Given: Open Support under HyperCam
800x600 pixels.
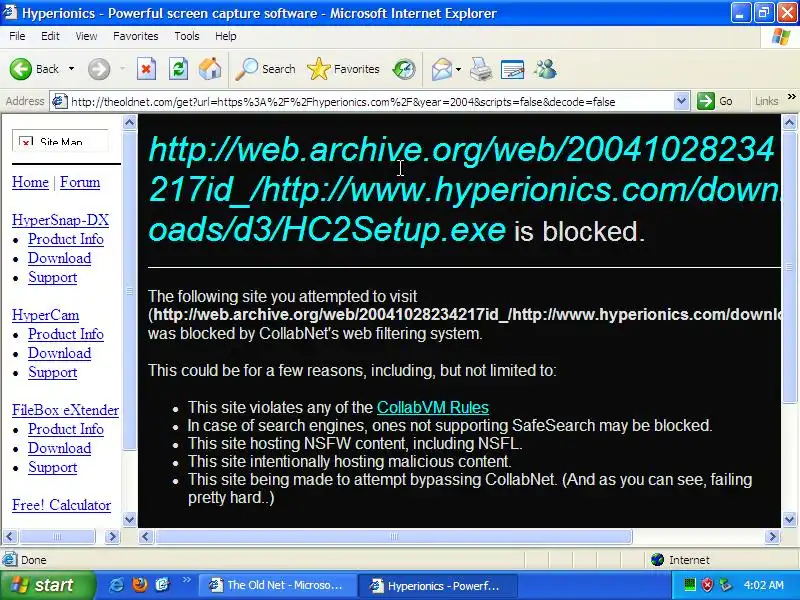Looking at the screenshot, I should point(53,372).
